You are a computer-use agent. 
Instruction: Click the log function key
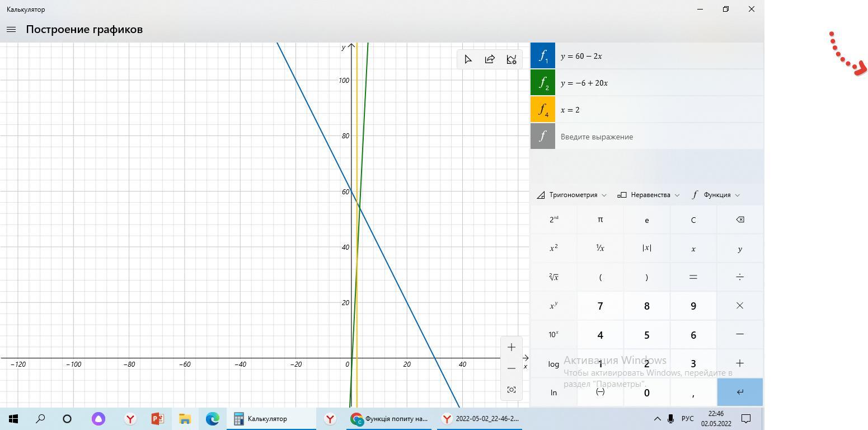point(553,363)
